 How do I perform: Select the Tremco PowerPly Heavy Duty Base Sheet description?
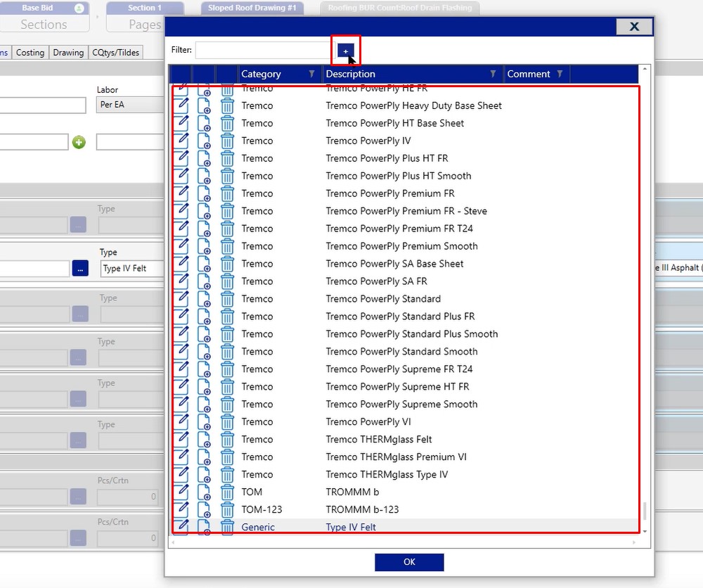click(413, 106)
